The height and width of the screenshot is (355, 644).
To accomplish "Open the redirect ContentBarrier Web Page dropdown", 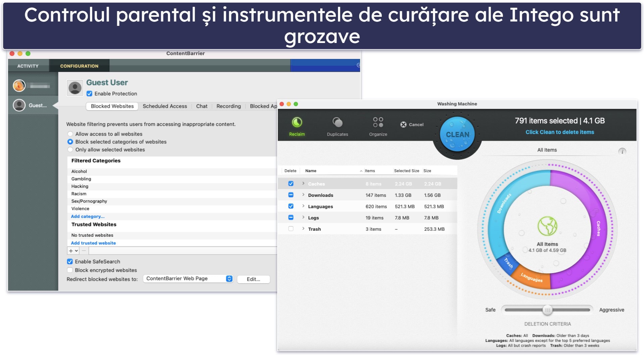I will (x=188, y=278).
